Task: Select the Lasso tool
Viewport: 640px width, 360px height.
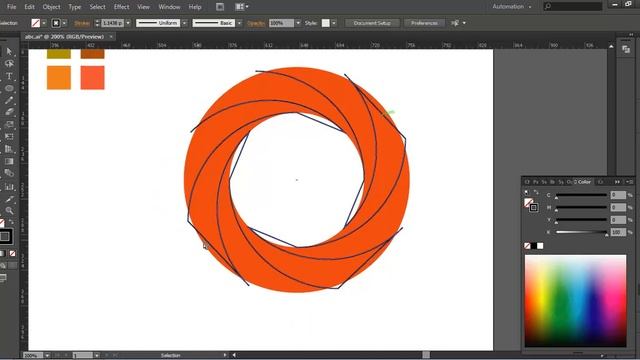Action: tap(9, 64)
